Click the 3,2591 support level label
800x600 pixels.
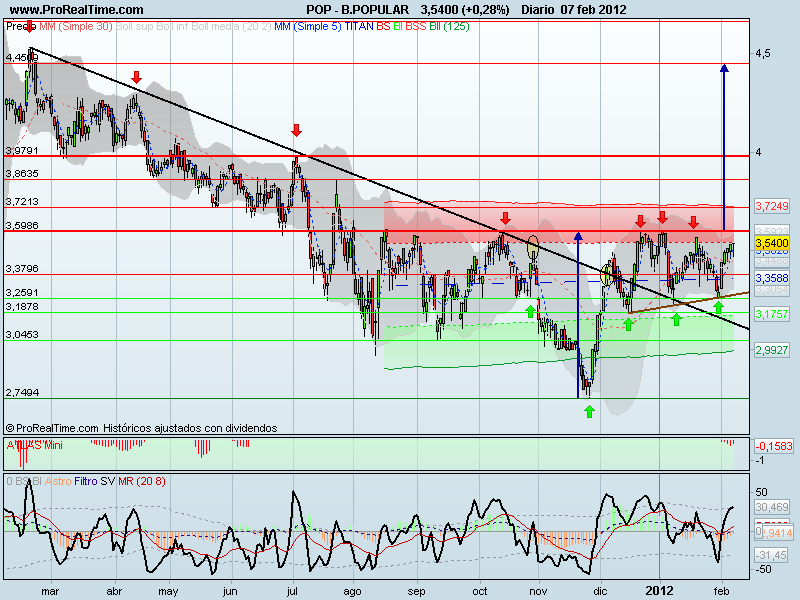coord(21,292)
